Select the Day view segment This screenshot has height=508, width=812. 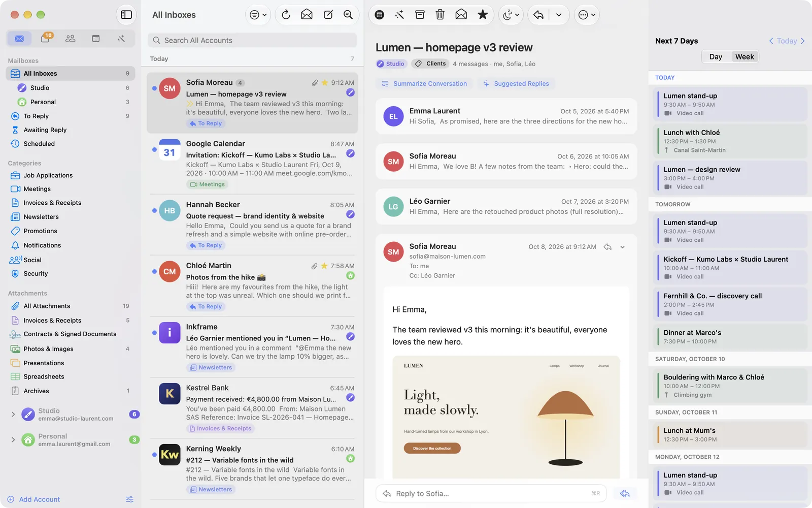pos(716,56)
